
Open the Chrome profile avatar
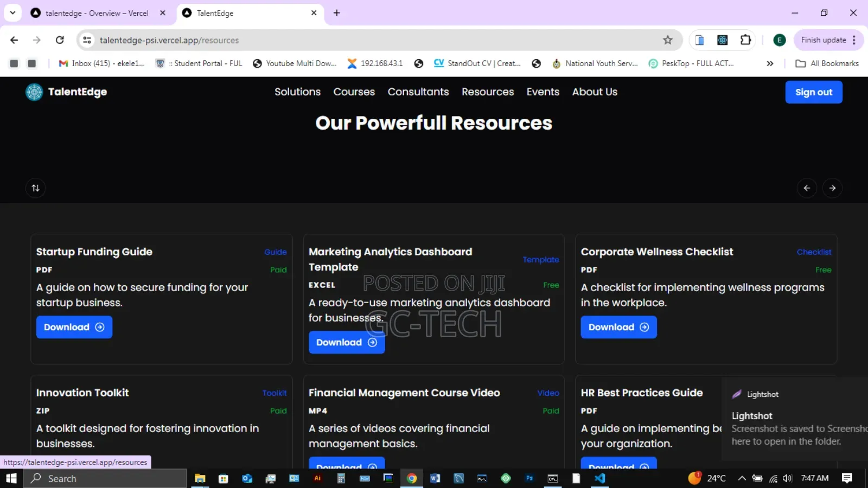click(779, 40)
